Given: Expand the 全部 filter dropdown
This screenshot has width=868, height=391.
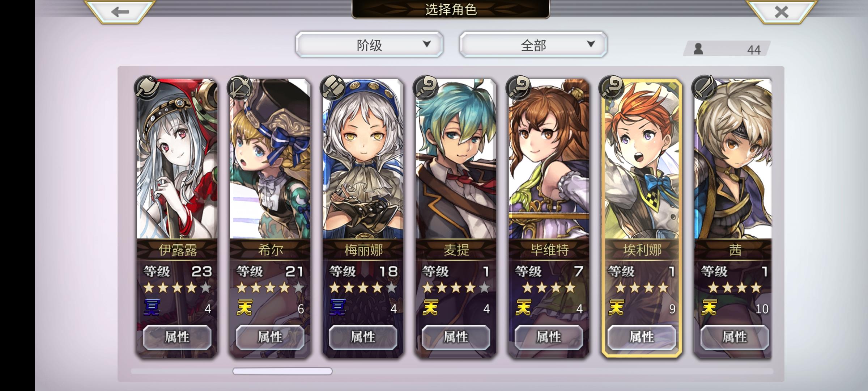Looking at the screenshot, I should coord(533,45).
